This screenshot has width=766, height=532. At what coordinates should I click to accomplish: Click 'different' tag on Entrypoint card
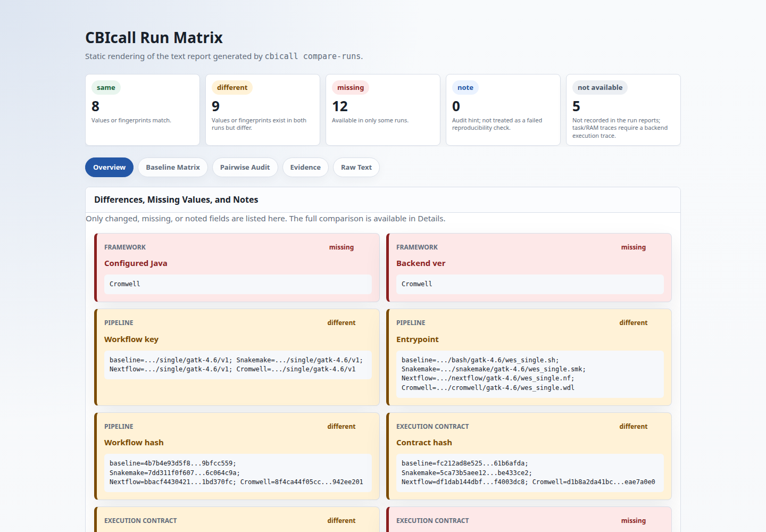point(634,322)
